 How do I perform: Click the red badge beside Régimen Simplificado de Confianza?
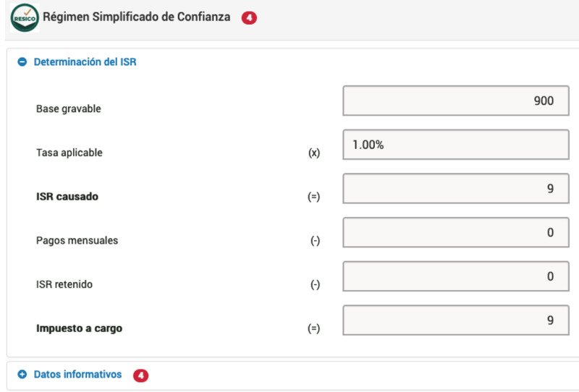pyautogui.click(x=249, y=17)
